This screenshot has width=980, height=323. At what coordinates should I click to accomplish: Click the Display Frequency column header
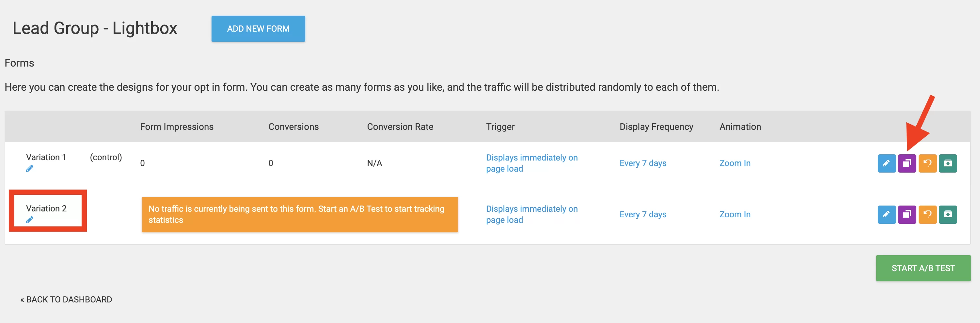tap(656, 127)
